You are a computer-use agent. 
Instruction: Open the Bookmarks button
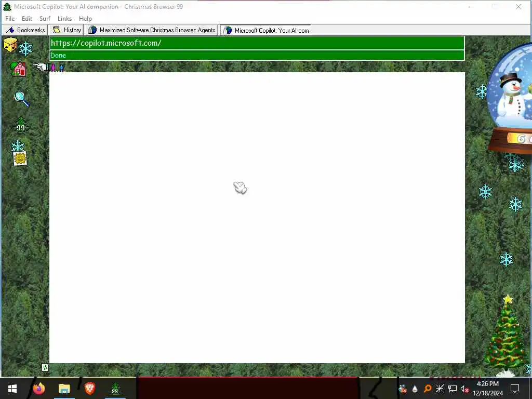pyautogui.click(x=25, y=30)
